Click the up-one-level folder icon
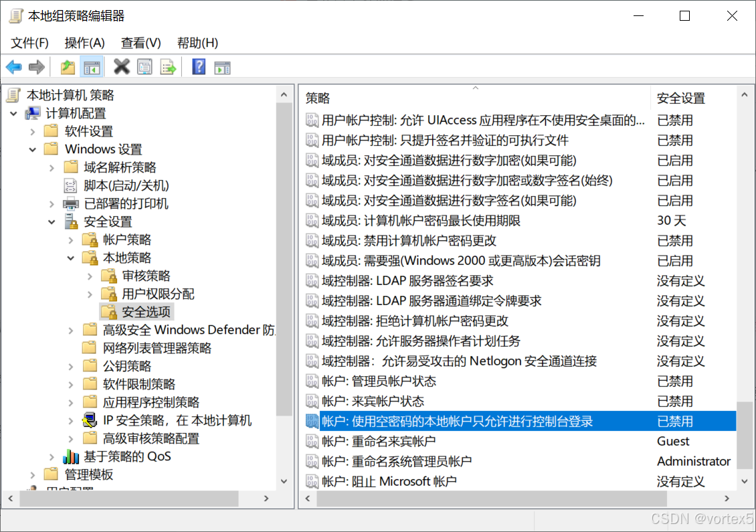Viewport: 756px width, 532px height. pos(68,66)
